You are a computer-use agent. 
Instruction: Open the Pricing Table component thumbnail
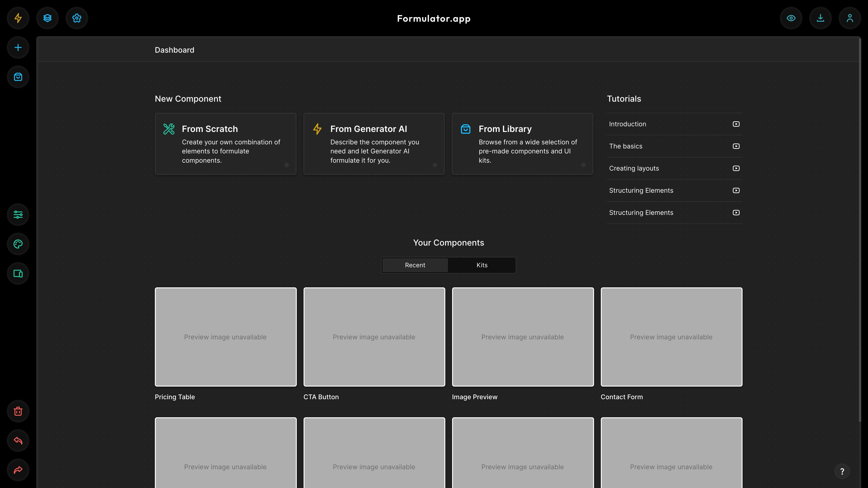coord(225,337)
